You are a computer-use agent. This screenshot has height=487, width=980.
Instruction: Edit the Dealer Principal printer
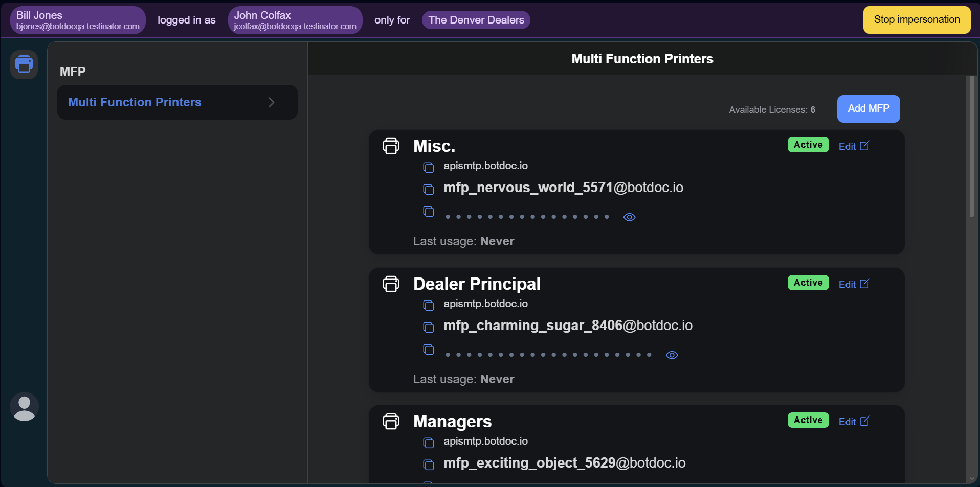click(x=854, y=284)
